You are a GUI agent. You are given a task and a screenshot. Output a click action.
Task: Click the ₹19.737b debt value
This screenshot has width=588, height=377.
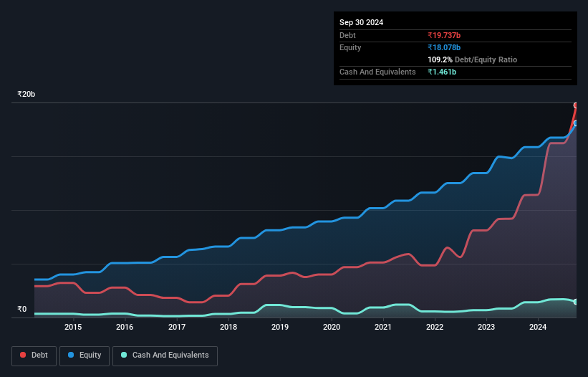point(444,35)
